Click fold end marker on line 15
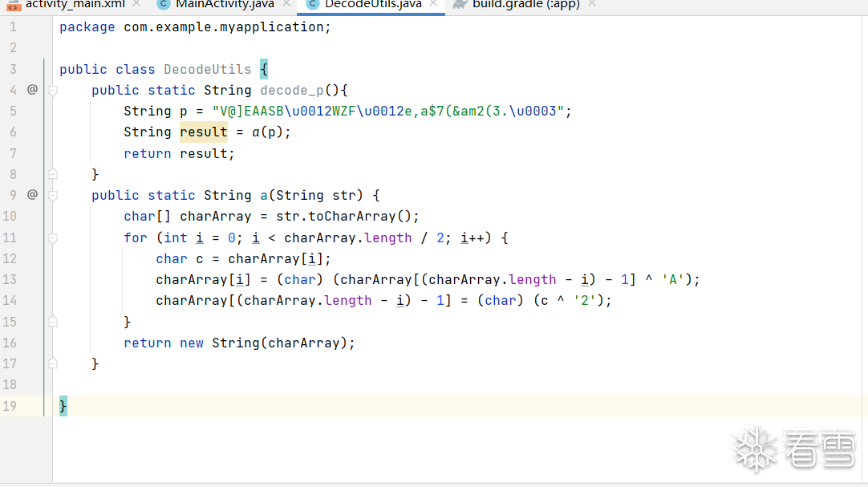Image resolution: width=868 pixels, height=487 pixels. (x=53, y=322)
